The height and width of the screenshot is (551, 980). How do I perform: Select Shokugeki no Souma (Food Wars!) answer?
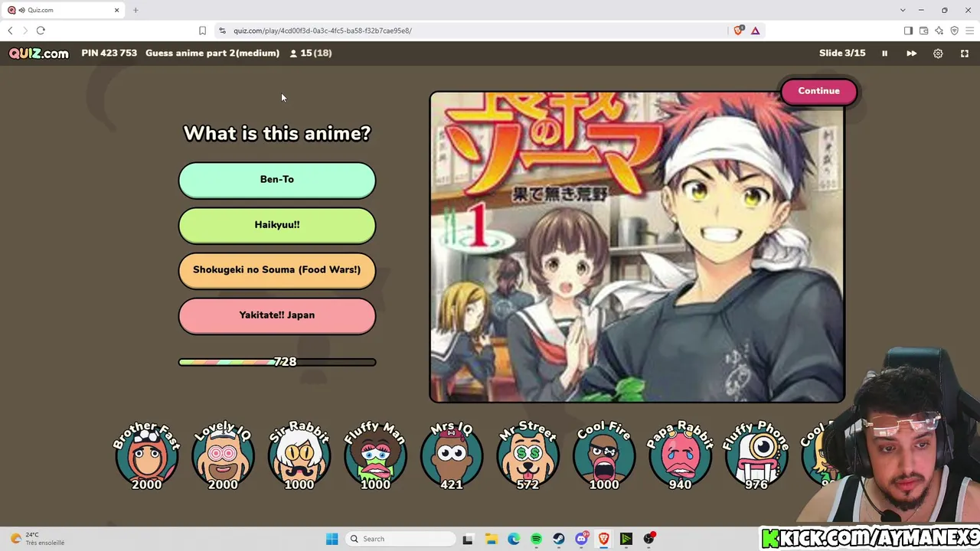point(277,270)
